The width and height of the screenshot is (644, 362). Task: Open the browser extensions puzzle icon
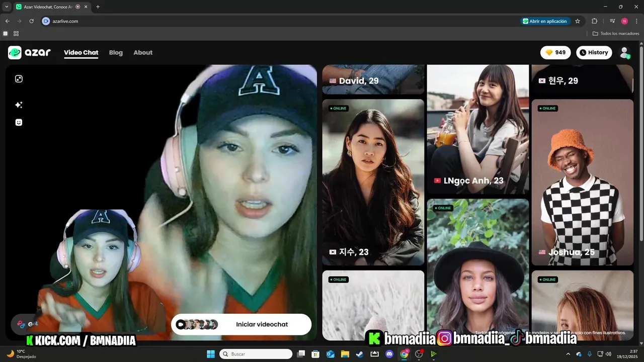point(594,21)
